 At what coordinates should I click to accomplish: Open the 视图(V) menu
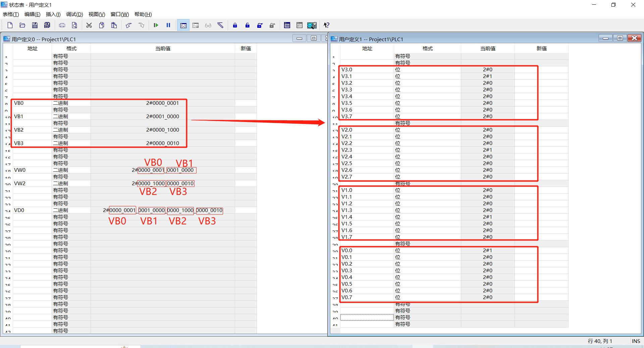pos(97,14)
